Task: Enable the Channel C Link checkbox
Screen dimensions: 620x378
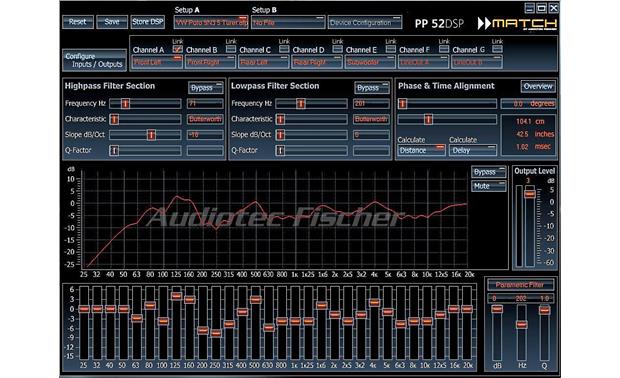Action: pos(284,49)
